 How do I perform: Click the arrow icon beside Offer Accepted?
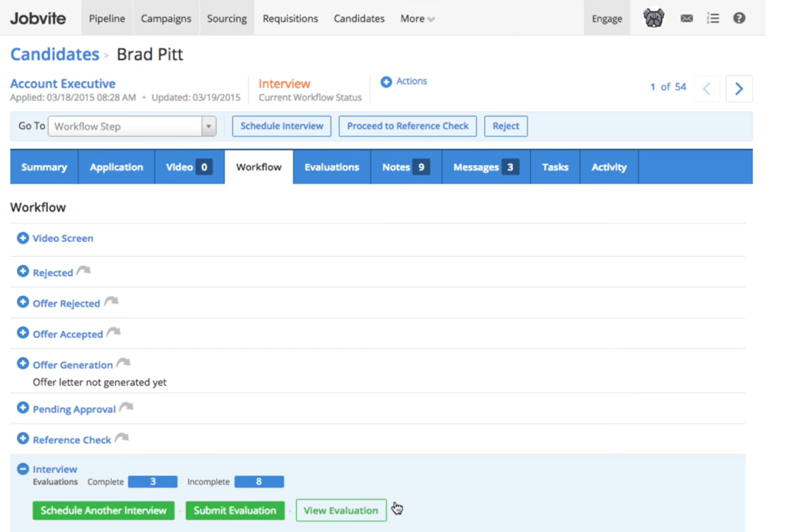[x=113, y=332]
